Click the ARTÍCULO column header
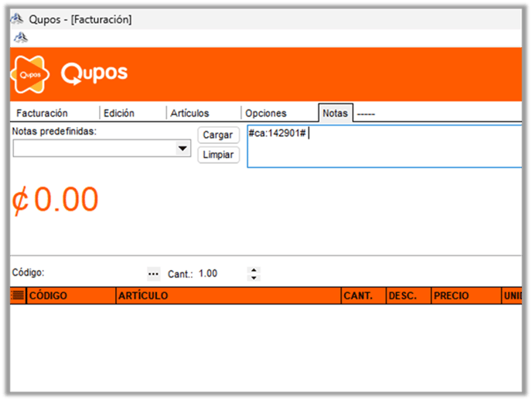 [x=228, y=296]
